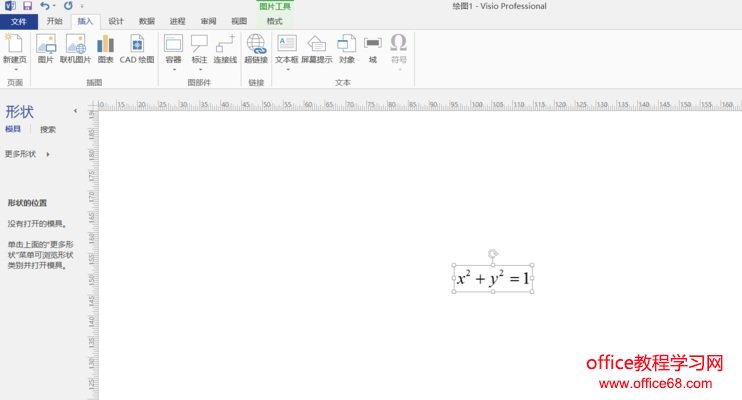Expand the 新建页 dropdown arrow
The image size is (742, 400).
tap(15, 70)
